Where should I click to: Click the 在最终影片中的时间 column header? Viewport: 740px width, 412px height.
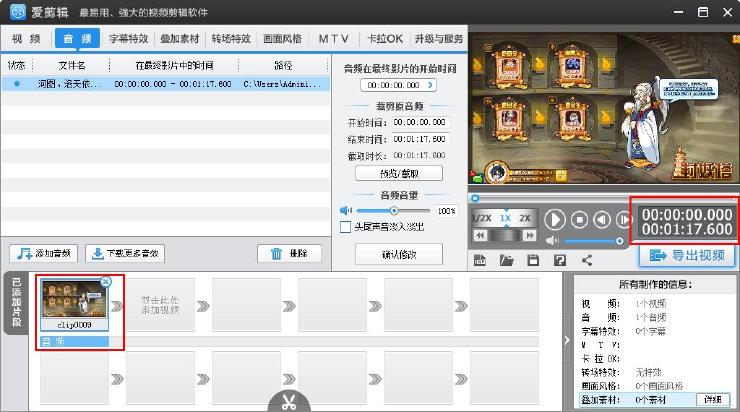[174, 65]
